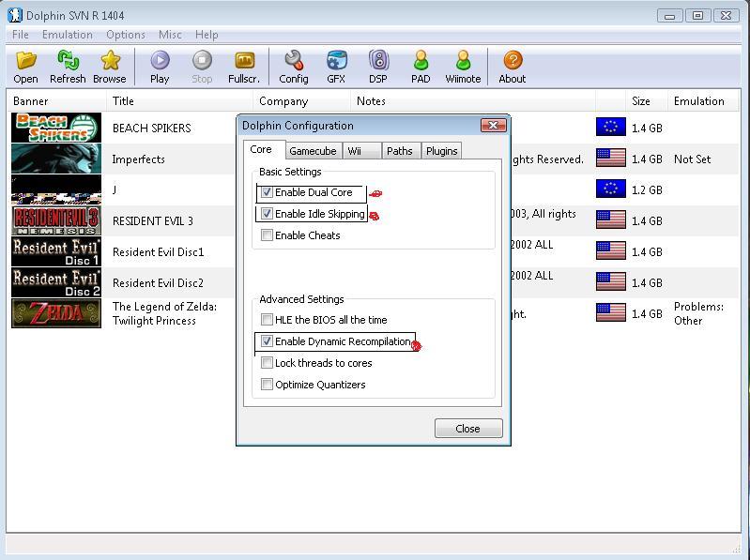Image resolution: width=750 pixels, height=560 pixels.
Task: Check Lock threads to cores
Action: pos(267,363)
